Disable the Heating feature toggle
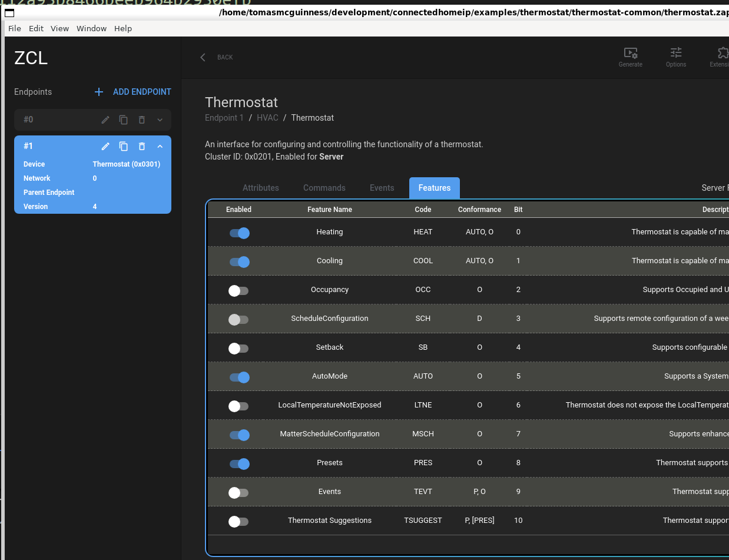Image resolution: width=729 pixels, height=560 pixels. (x=239, y=233)
